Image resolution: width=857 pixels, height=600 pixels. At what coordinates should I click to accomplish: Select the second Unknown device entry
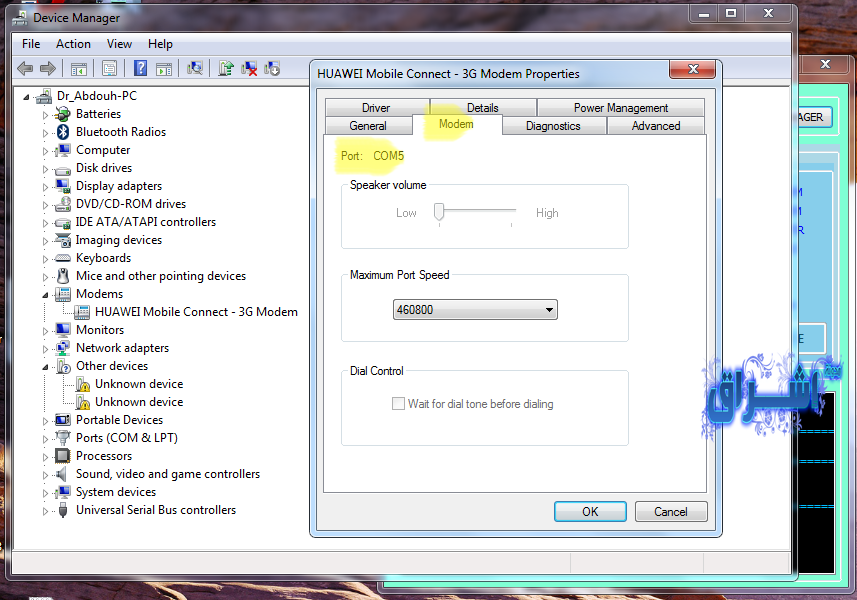tap(139, 402)
